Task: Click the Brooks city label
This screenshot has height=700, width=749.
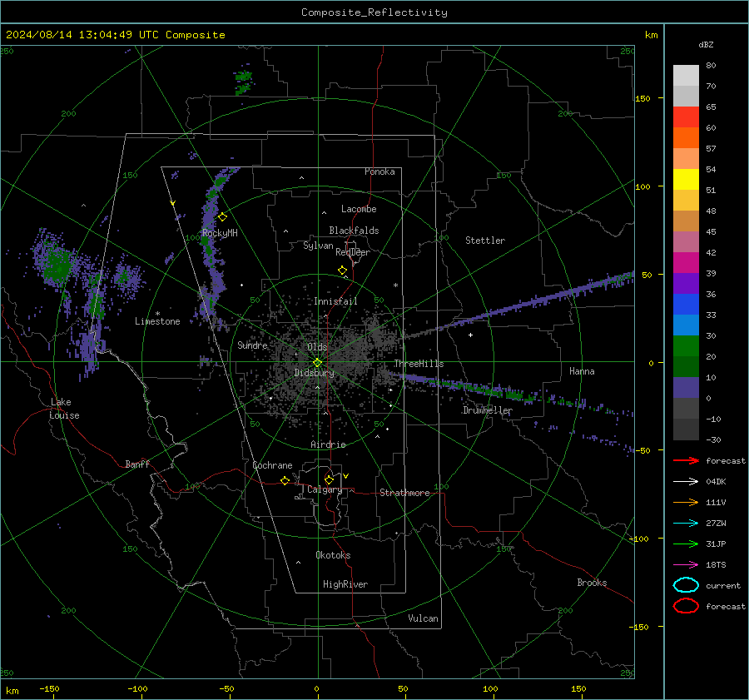Action: [592, 583]
